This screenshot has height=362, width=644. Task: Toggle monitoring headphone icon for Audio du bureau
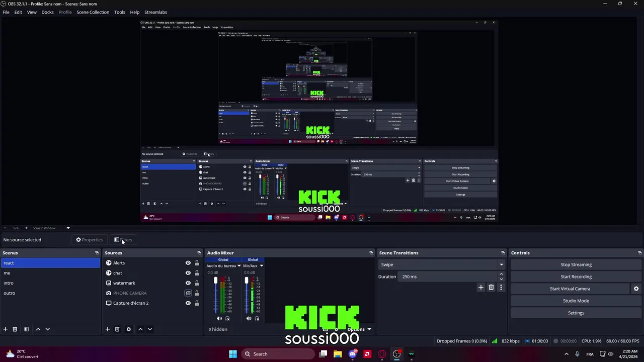227,318
